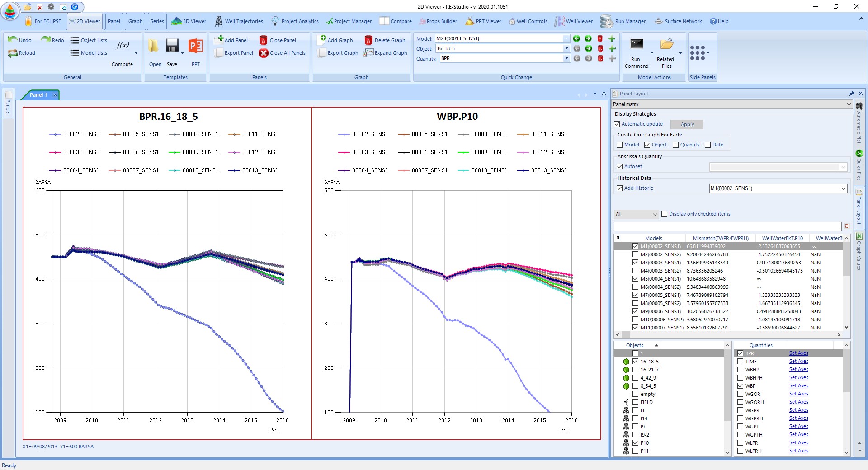Viewport: 868px width, 470px height.
Task: Go to previous model with green left arrow
Action: 576,38
